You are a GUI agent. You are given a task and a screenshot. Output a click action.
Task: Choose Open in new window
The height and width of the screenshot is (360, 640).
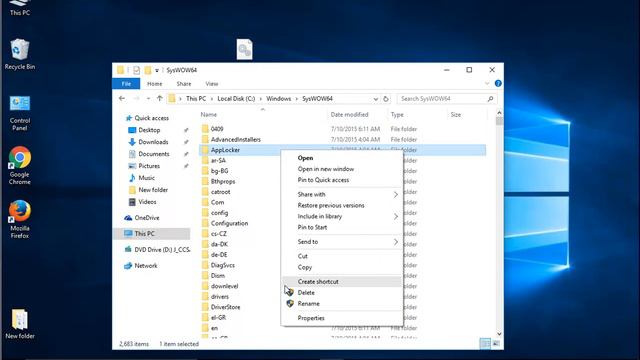point(341,169)
